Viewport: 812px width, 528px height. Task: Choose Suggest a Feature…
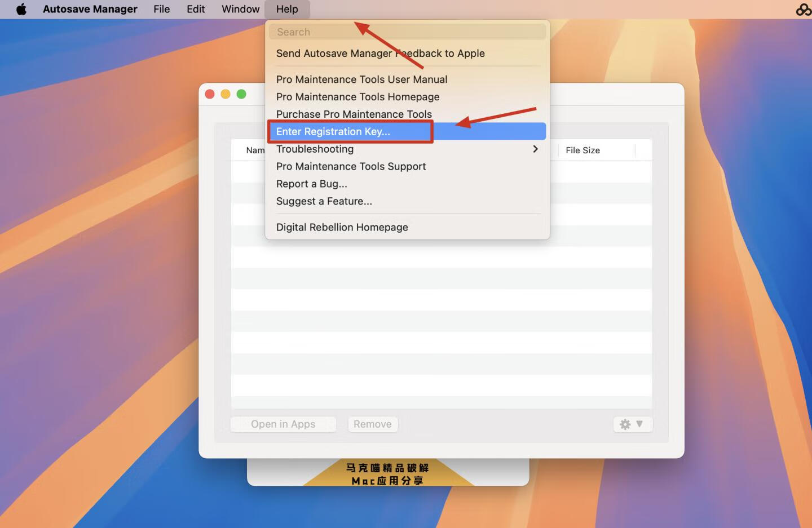(407, 201)
